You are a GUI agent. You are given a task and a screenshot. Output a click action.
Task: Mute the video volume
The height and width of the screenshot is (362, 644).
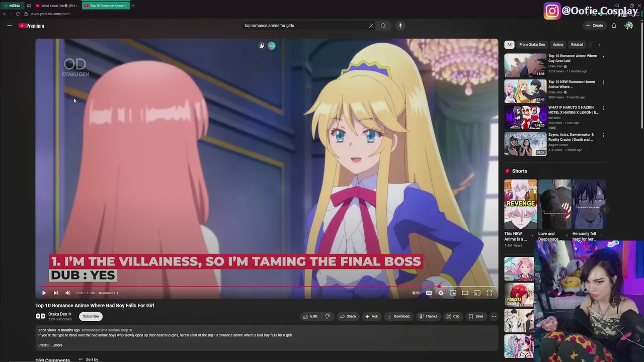point(68,293)
